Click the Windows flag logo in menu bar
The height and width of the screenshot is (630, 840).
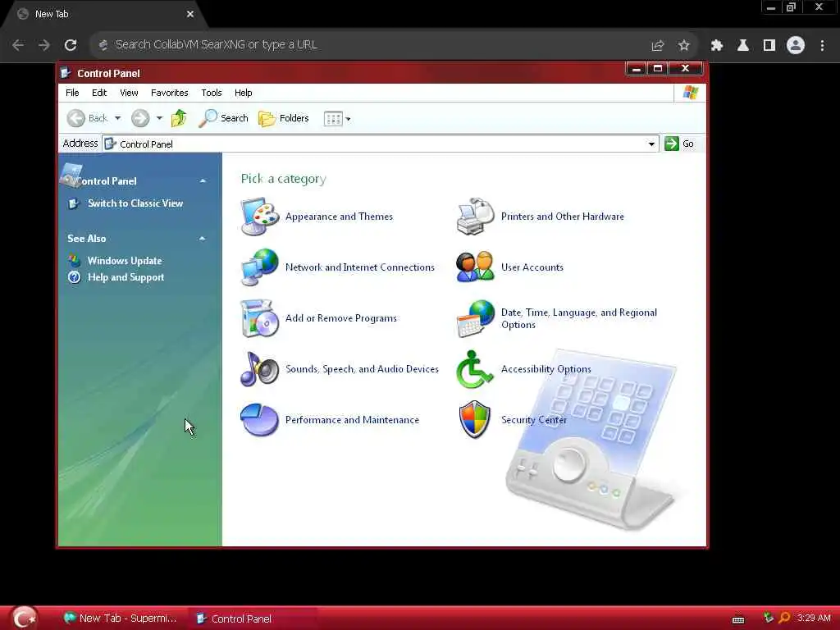pyautogui.click(x=691, y=93)
